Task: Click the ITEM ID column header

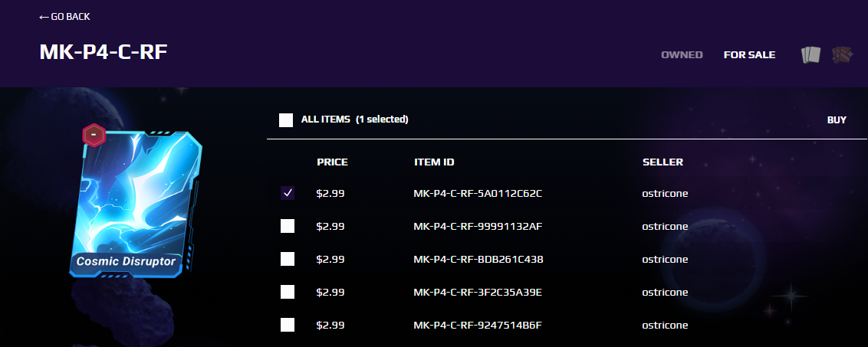Action: [434, 162]
